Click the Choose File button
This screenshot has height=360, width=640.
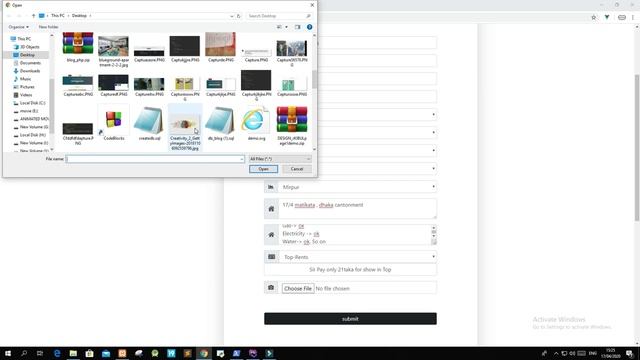[x=298, y=288]
